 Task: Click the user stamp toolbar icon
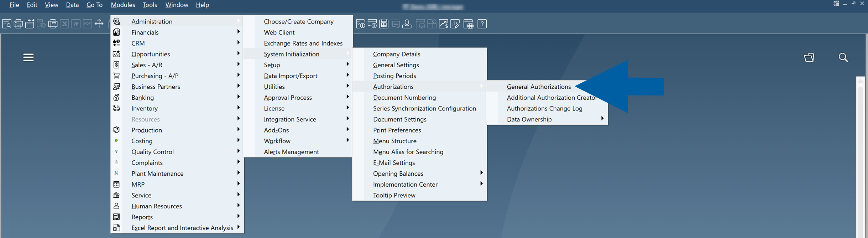tap(407, 24)
